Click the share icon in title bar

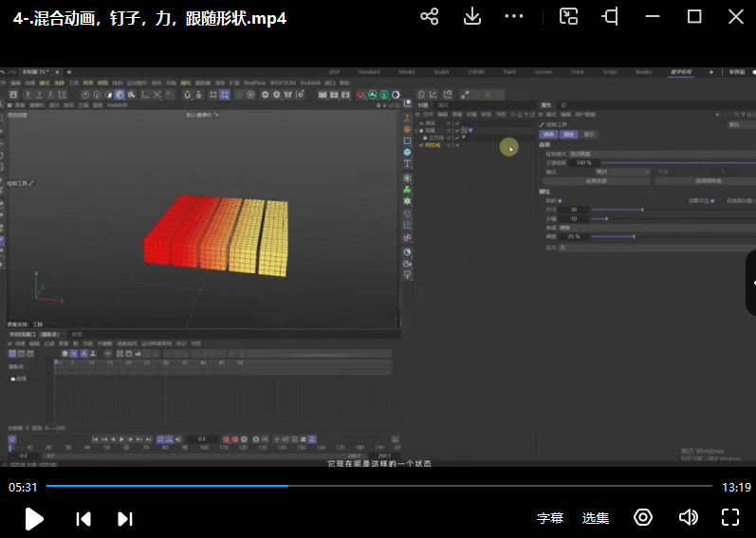430,17
